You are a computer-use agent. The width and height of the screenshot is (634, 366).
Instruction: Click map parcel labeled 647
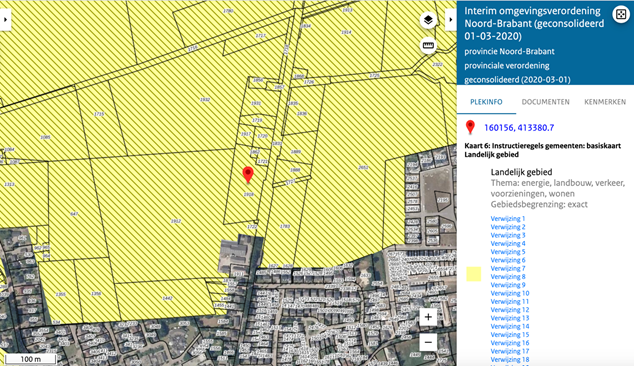pos(74,214)
